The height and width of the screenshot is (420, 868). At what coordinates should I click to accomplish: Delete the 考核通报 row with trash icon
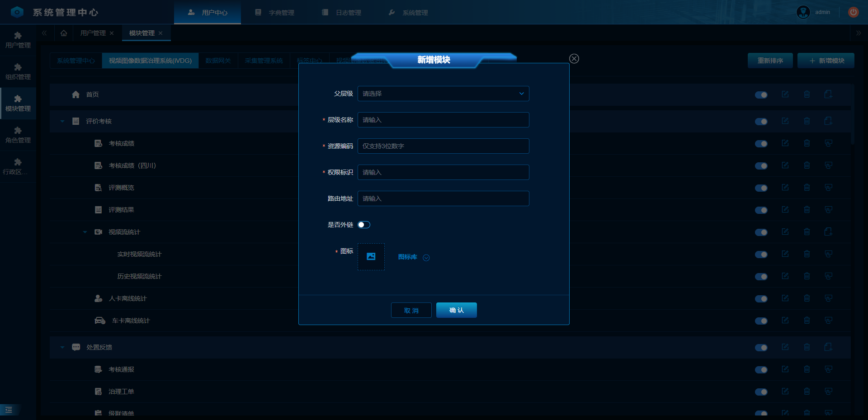point(807,369)
